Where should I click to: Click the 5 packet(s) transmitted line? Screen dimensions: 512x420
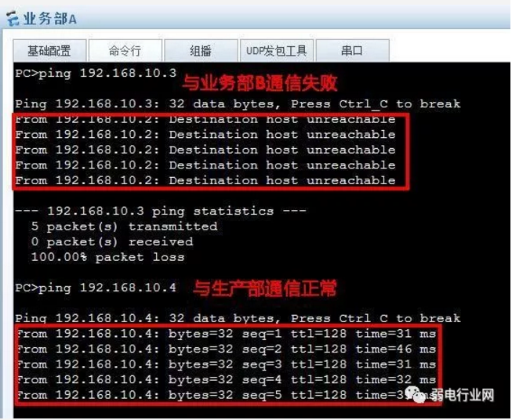pos(124,226)
